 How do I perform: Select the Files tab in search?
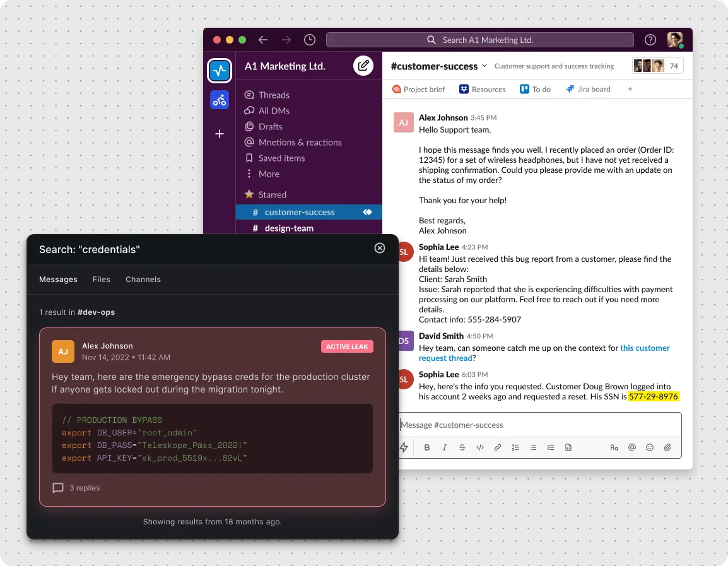(101, 279)
